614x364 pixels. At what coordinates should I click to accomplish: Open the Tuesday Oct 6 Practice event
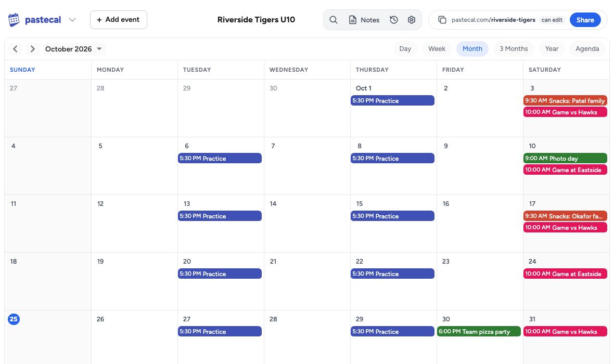click(220, 158)
